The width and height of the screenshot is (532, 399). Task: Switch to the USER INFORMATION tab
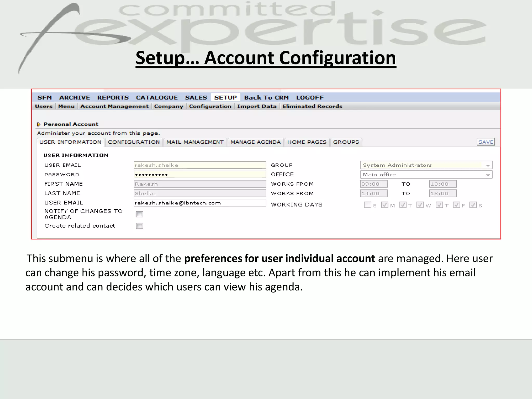[70, 142]
